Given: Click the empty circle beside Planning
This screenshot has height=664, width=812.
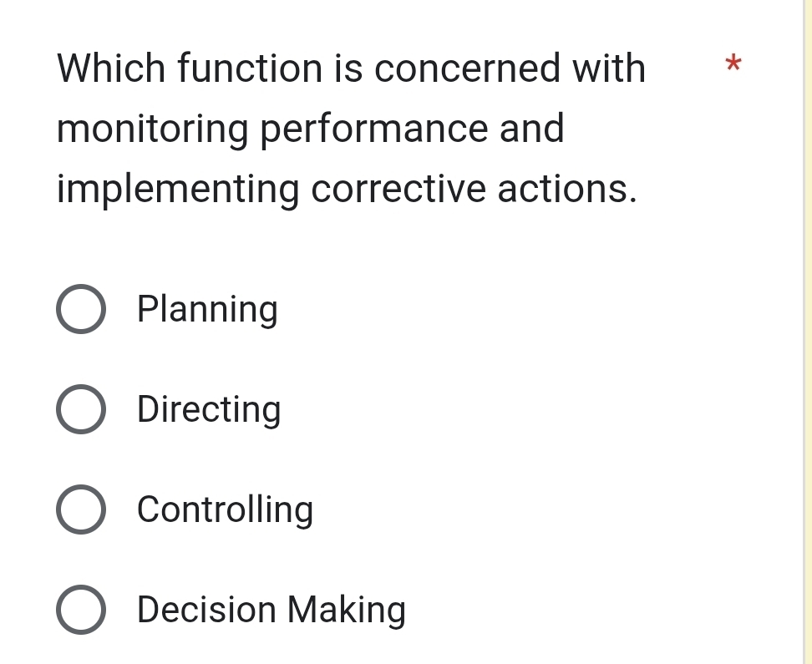Looking at the screenshot, I should (x=80, y=308).
